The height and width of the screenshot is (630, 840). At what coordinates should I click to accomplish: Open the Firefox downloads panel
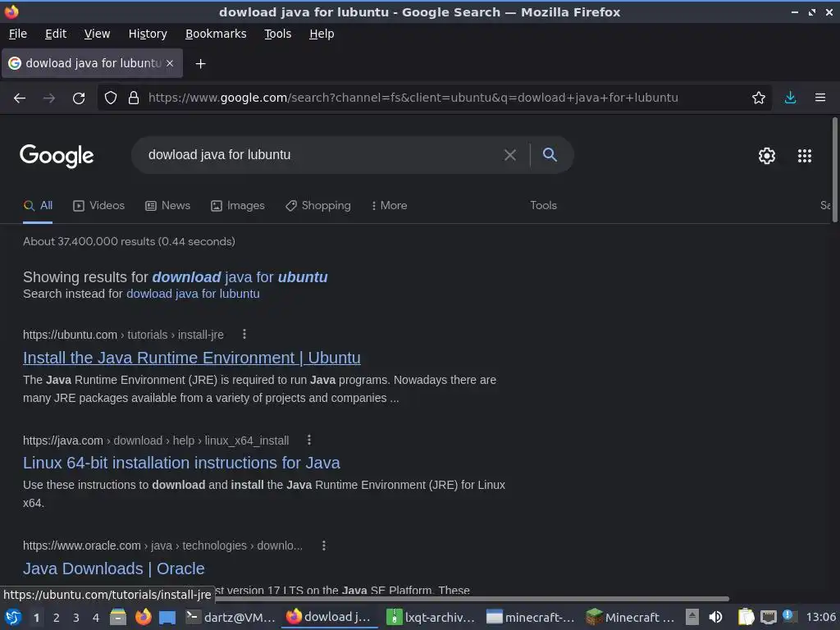click(x=790, y=98)
